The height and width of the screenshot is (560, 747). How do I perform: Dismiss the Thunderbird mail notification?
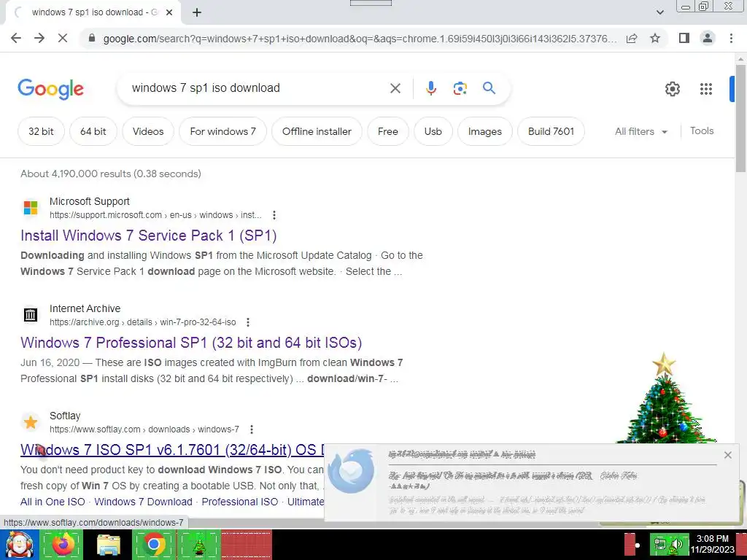point(727,455)
